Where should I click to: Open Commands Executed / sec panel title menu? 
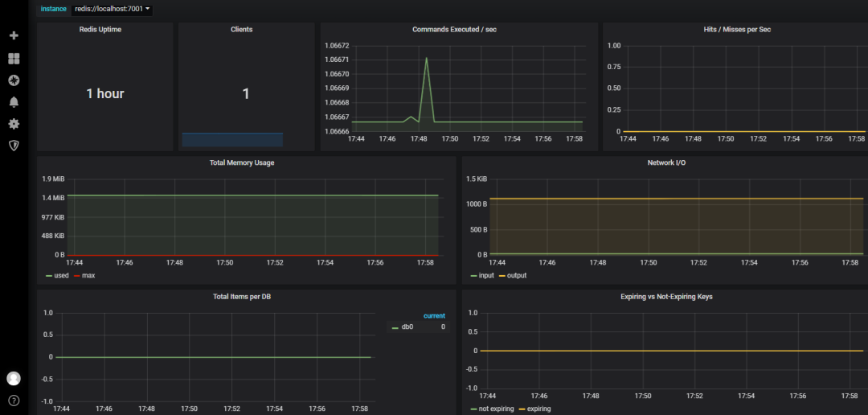454,30
